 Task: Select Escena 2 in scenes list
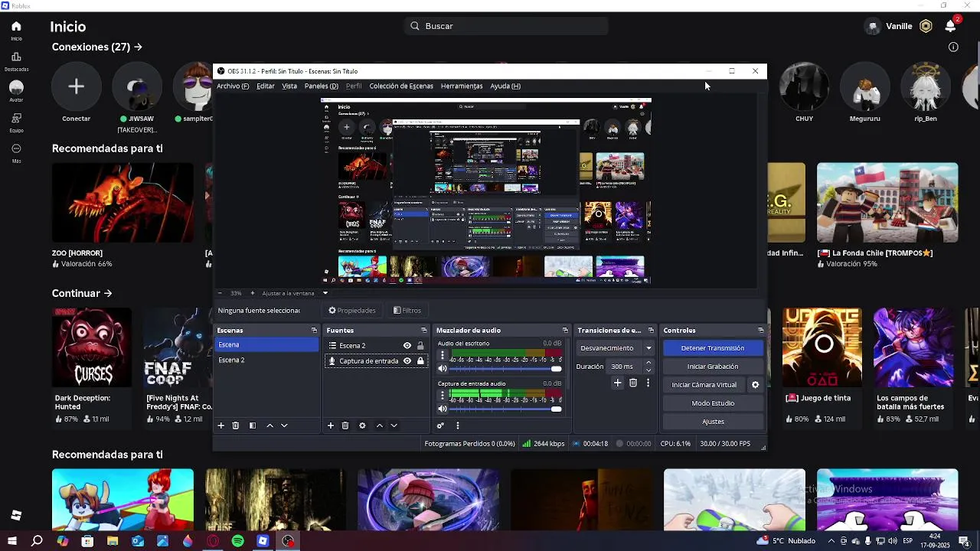click(266, 360)
